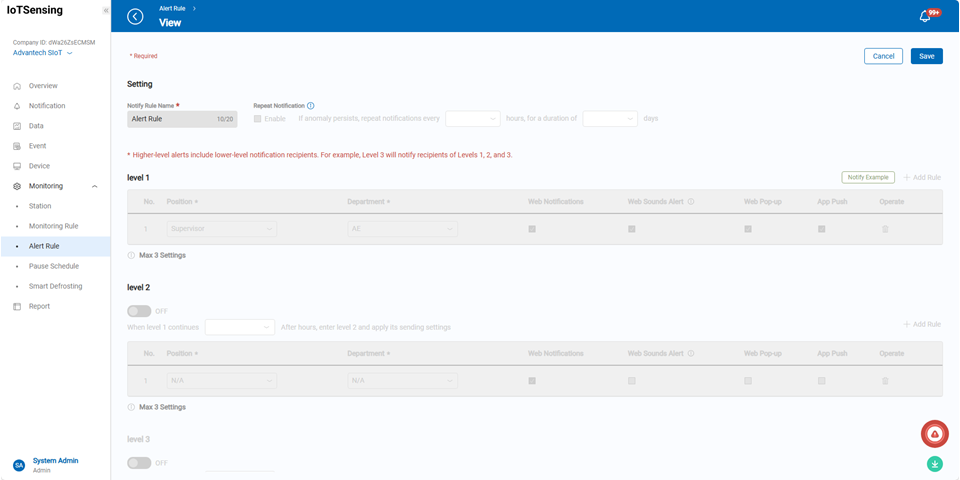Open the AE department dropdown
Viewport: 960px width, 480px height.
click(x=402, y=229)
